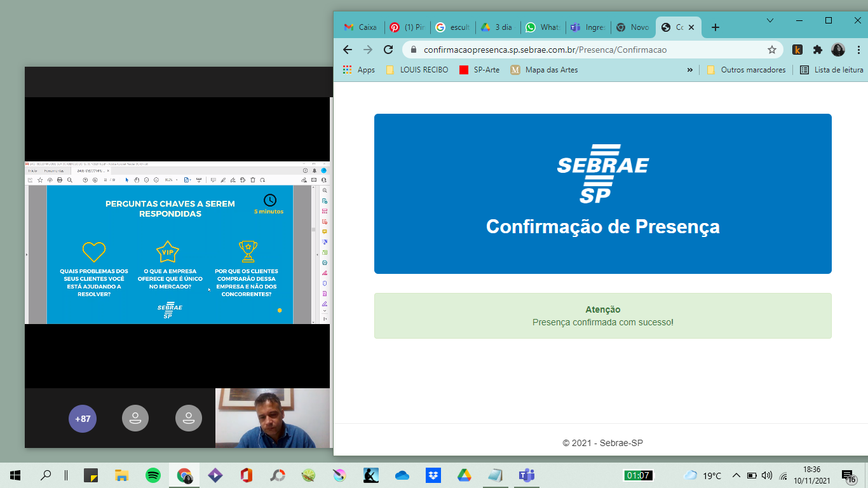The image size is (868, 488).
Task: Open the SP-Arte bookmark
Action: [x=480, y=70]
